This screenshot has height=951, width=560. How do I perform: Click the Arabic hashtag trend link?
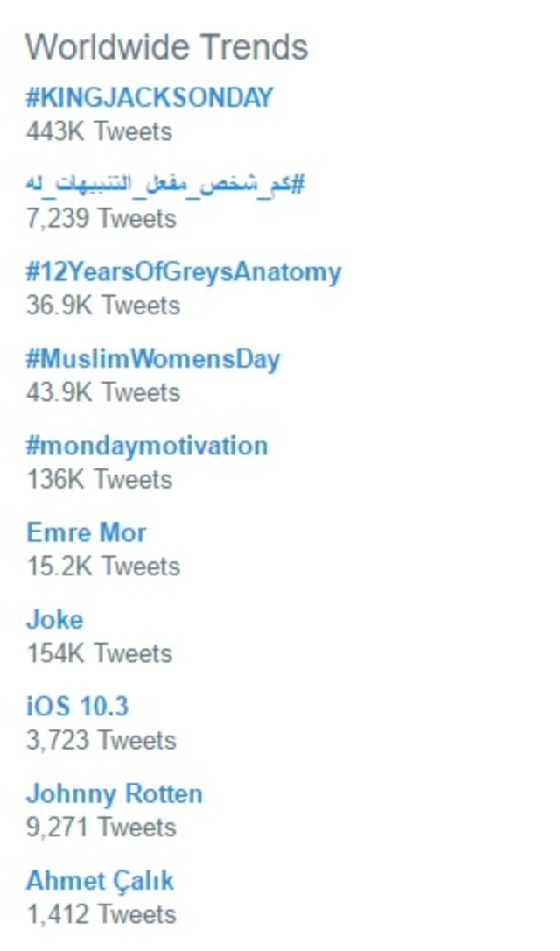click(x=165, y=184)
